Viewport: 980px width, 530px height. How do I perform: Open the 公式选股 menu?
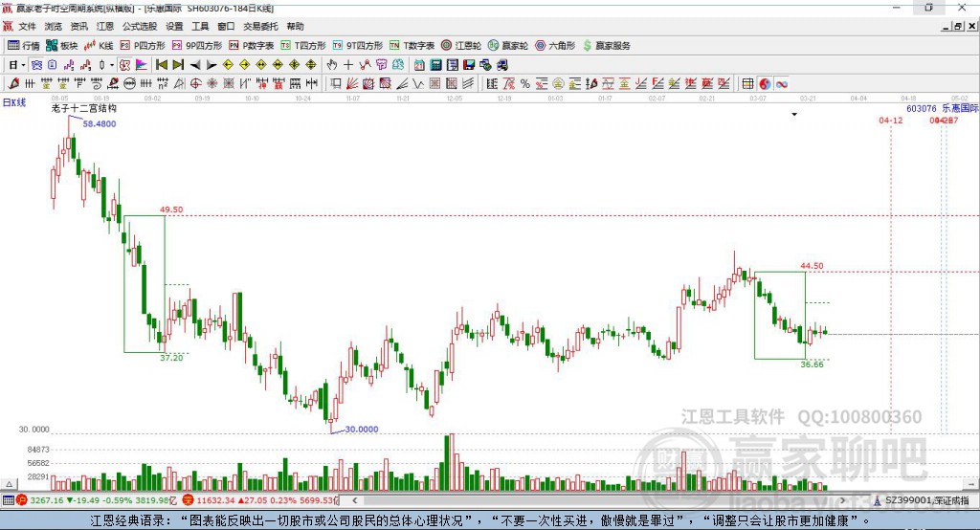(x=140, y=26)
